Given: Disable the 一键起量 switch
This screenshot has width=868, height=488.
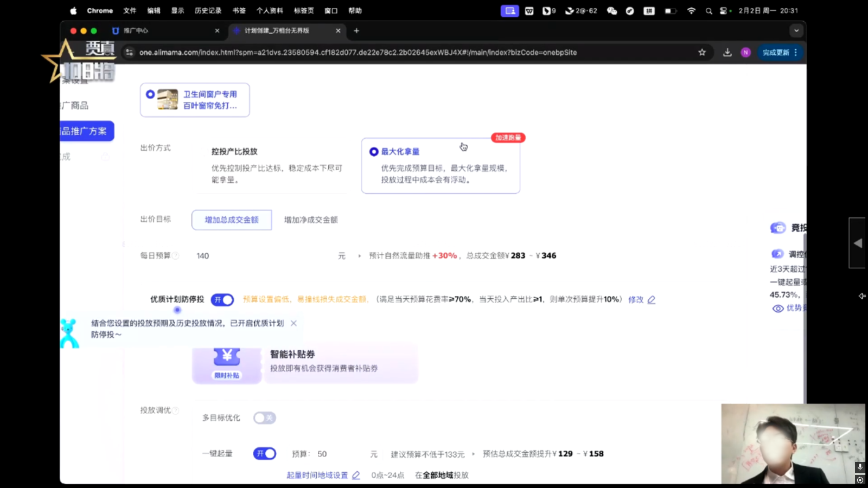Looking at the screenshot, I should (265, 454).
